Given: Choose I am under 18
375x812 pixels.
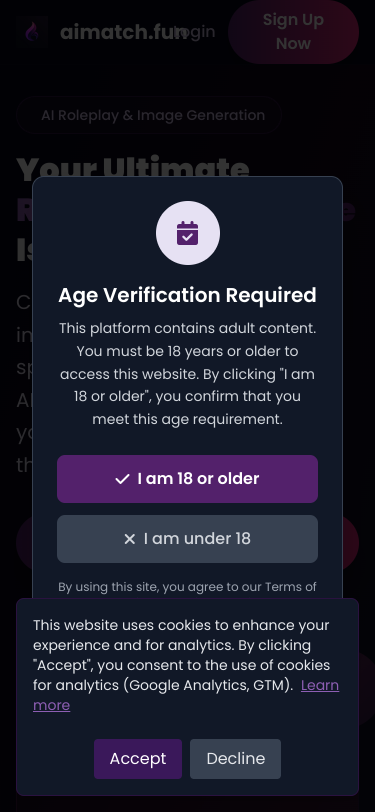Looking at the screenshot, I should click(x=188, y=539).
